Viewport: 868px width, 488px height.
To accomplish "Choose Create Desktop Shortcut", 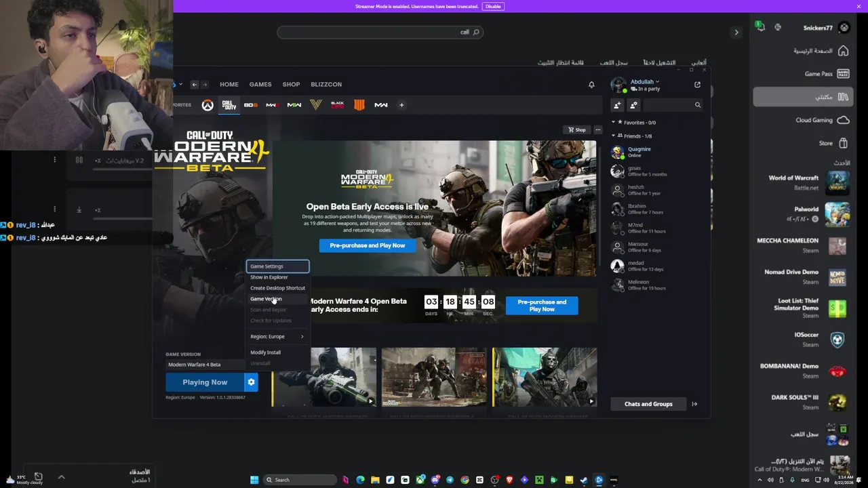I will tap(277, 288).
